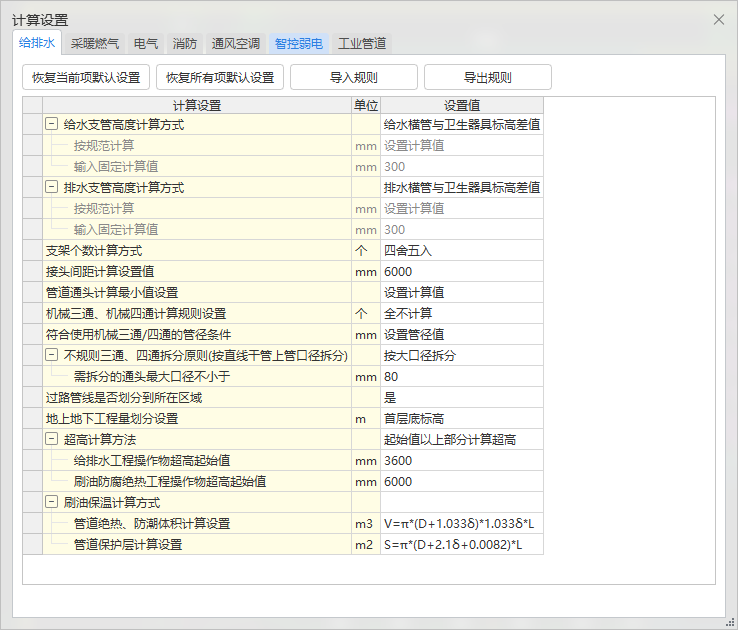Click the 导入规则 button
Viewport: 738px width, 630px height.
coord(354,77)
